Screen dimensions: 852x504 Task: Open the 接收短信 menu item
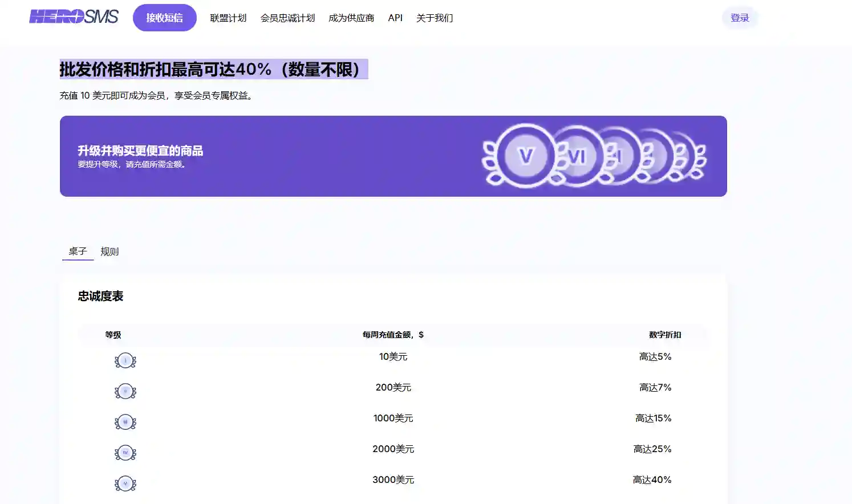coord(164,18)
